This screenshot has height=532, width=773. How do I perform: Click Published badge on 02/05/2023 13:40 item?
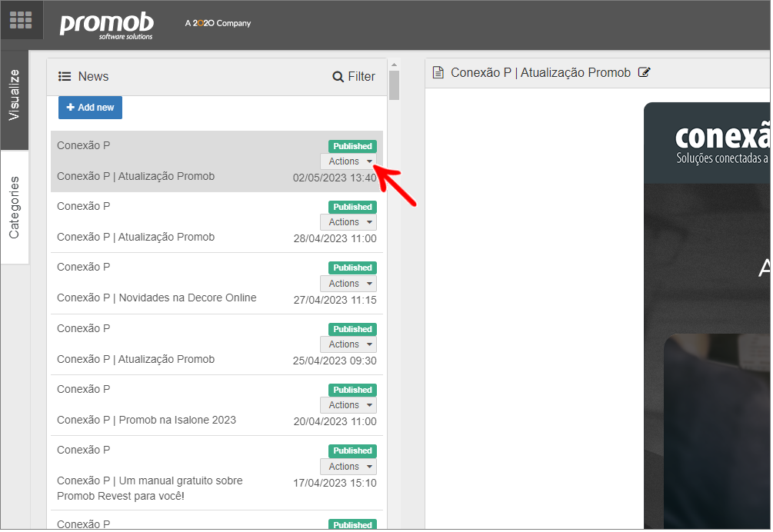[x=352, y=146]
